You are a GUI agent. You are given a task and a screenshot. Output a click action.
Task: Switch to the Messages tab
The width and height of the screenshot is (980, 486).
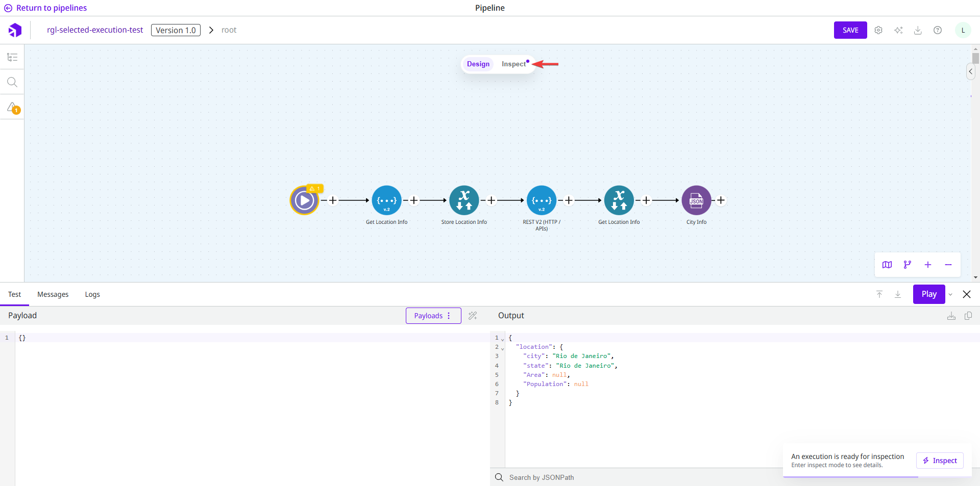(53, 294)
